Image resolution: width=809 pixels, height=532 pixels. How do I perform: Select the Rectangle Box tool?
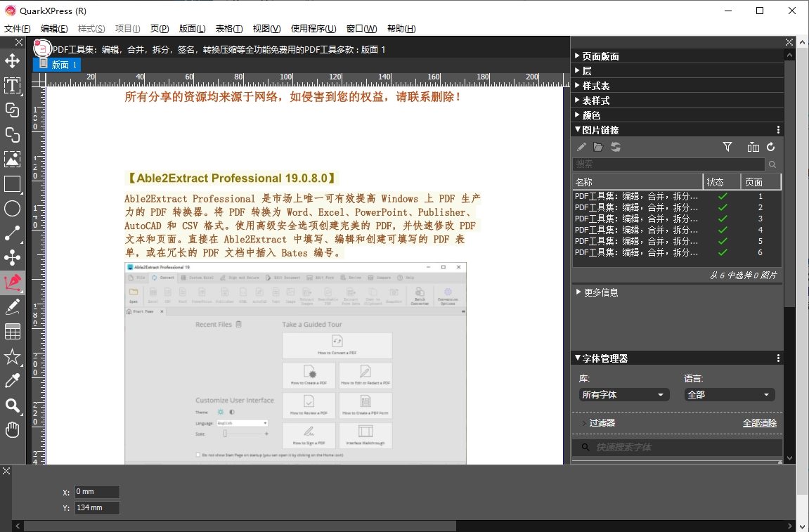coord(13,184)
